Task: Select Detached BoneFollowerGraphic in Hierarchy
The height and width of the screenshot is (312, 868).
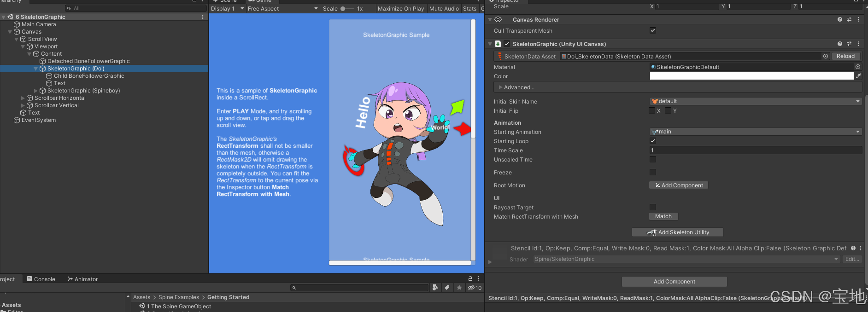Action: click(88, 61)
